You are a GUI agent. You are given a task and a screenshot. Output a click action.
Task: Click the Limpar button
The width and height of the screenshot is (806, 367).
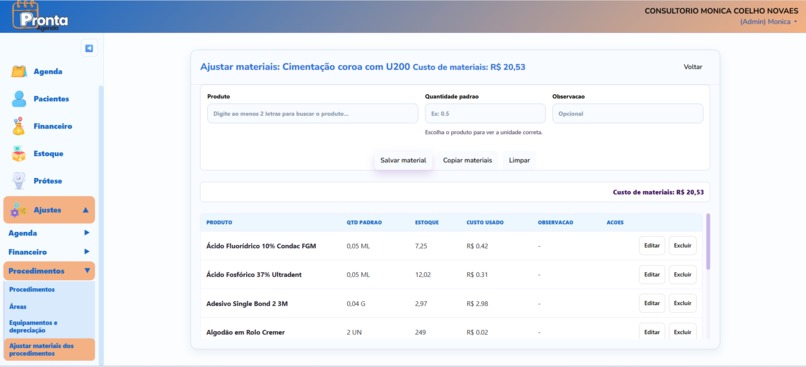(519, 160)
